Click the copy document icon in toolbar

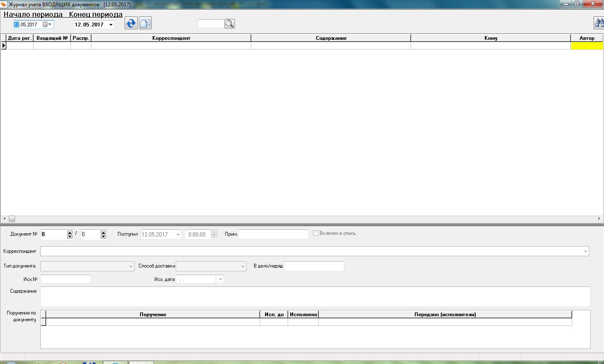[145, 23]
